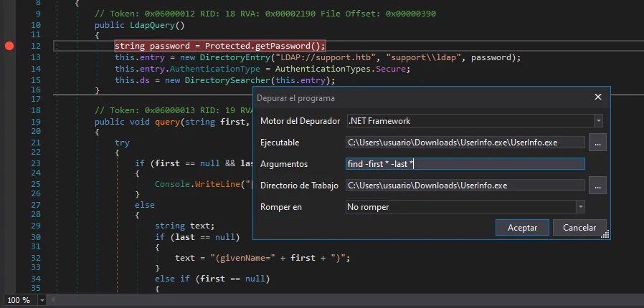Open the Motor del Depurador dropdown
The width and height of the screenshot is (644, 308).
pos(599,121)
